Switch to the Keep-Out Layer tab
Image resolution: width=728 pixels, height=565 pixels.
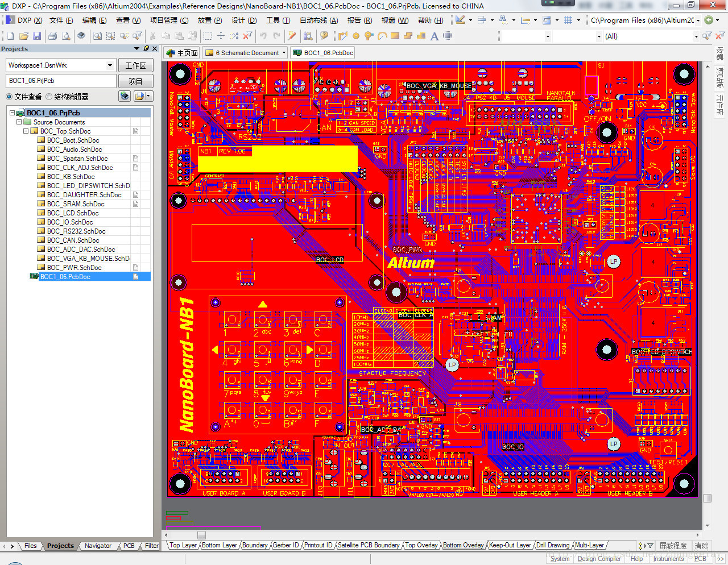(510, 545)
